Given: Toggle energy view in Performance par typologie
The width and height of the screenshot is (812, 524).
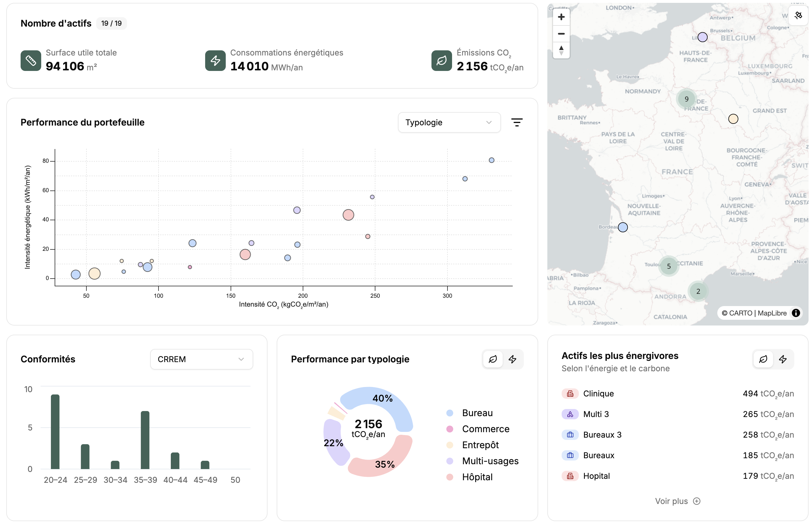Looking at the screenshot, I should 512,359.
